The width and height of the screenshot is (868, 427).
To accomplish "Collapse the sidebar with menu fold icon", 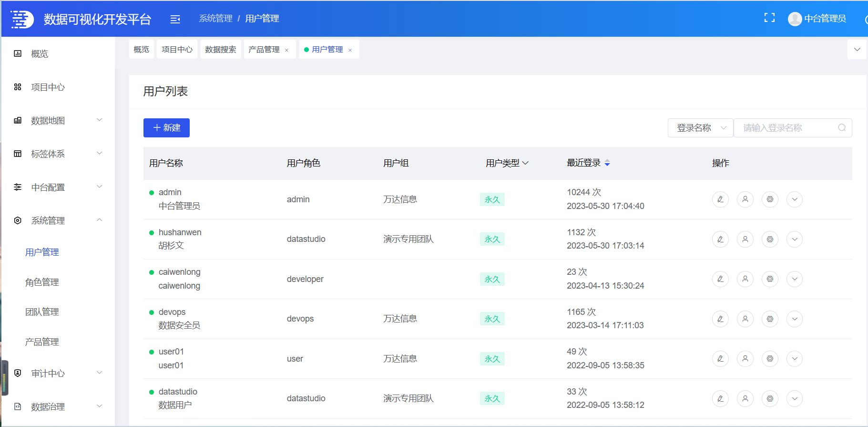I will click(175, 19).
